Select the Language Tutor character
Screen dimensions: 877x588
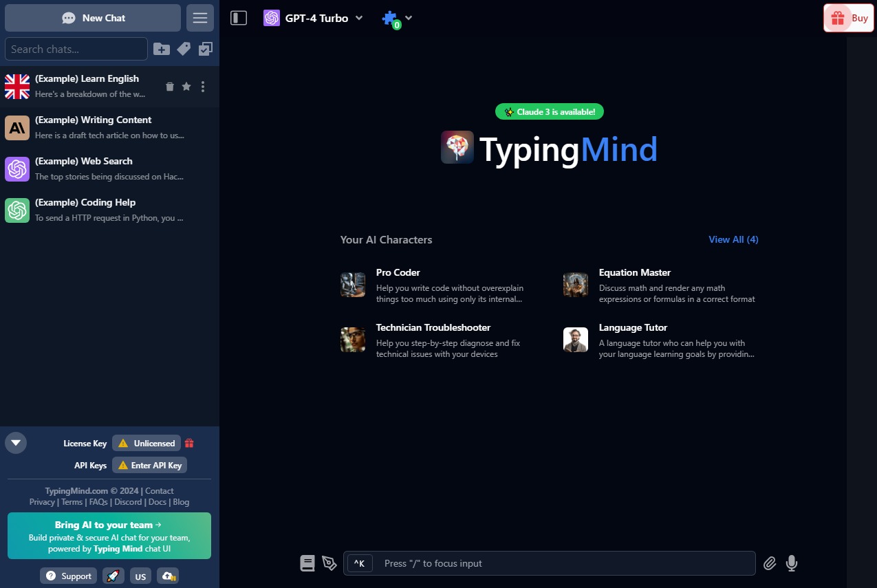(x=660, y=340)
